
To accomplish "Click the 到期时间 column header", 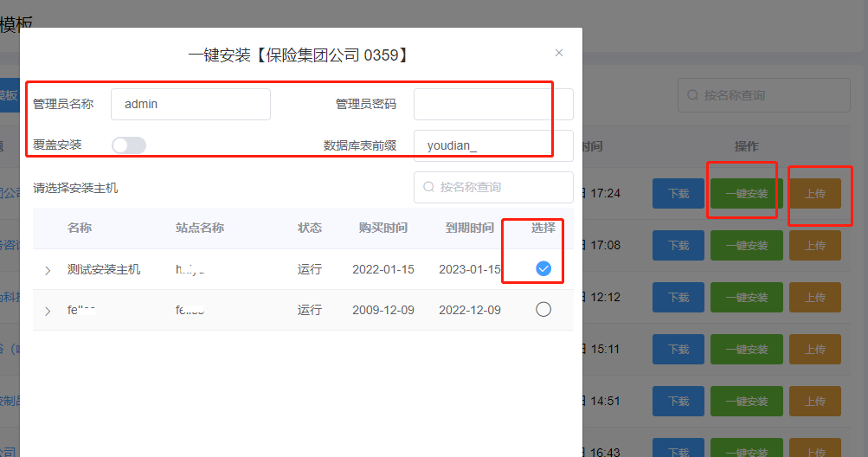I will [x=470, y=228].
